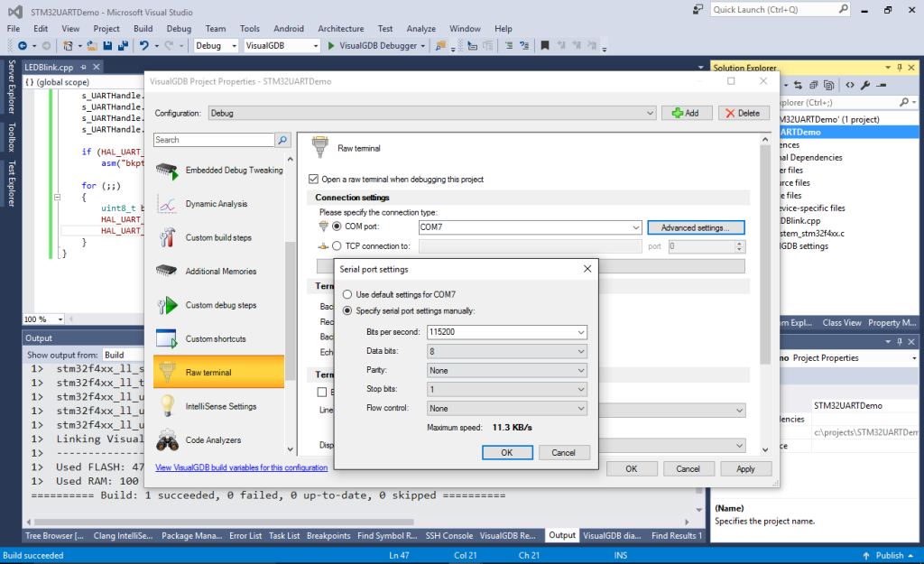Select the Code Analyzers binoculars icon

click(167, 440)
